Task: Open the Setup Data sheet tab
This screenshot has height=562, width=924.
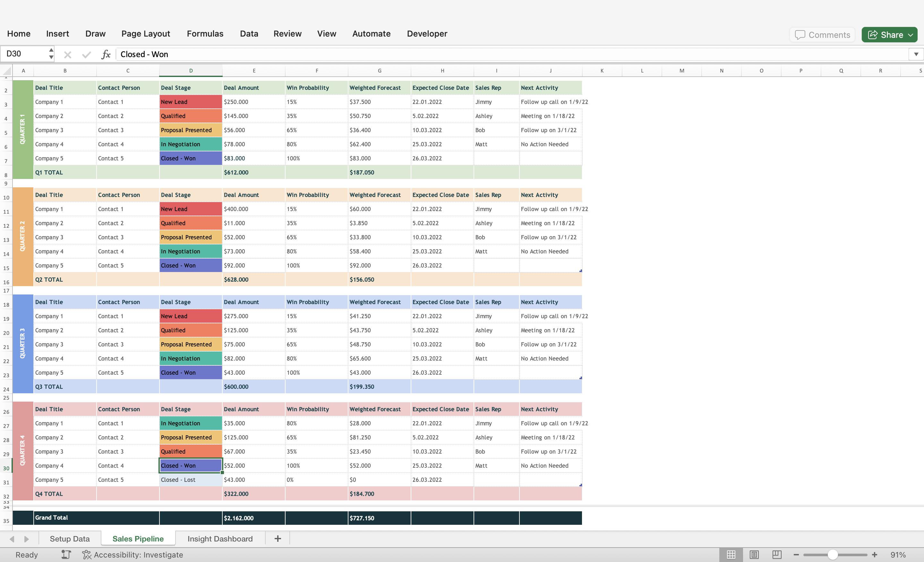Action: click(70, 538)
